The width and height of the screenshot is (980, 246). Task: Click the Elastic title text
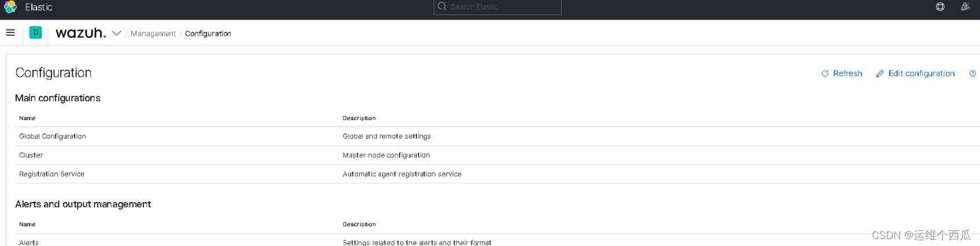pos(39,7)
